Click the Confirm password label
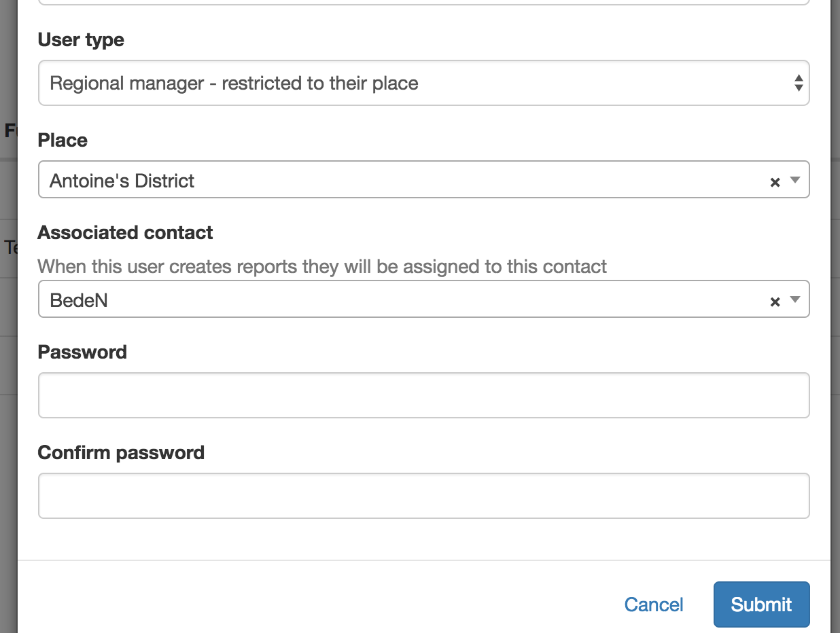This screenshot has width=840, height=633. (121, 453)
